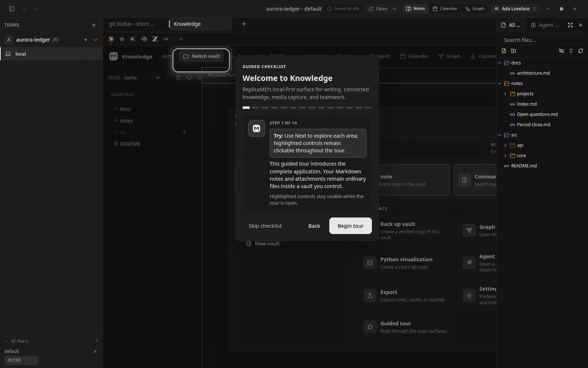This screenshot has width=588, height=368.
Task: Collapse all folders in file explorer
Action: pos(571,51)
